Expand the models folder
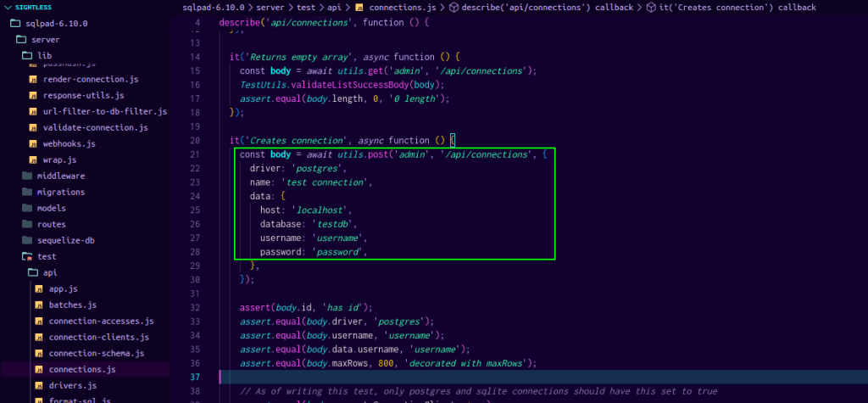Image resolution: width=868 pixels, height=403 pixels. pyautogui.click(x=51, y=208)
